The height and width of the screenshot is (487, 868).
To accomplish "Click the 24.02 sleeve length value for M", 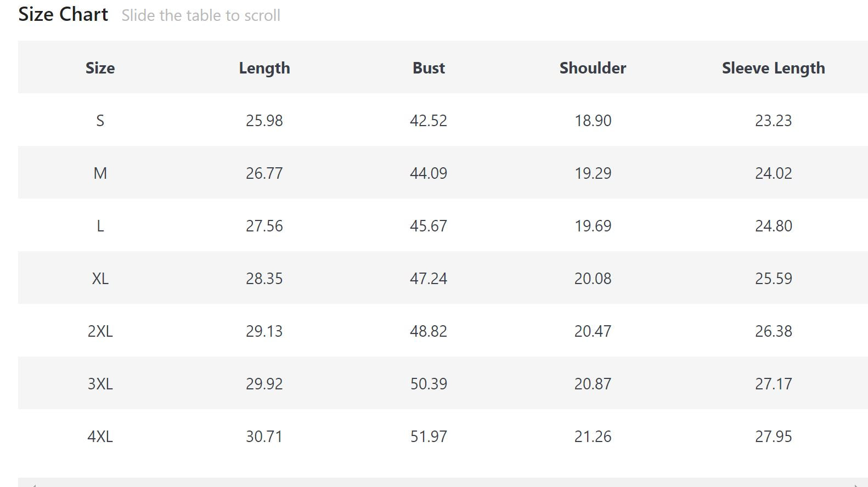I will (773, 173).
